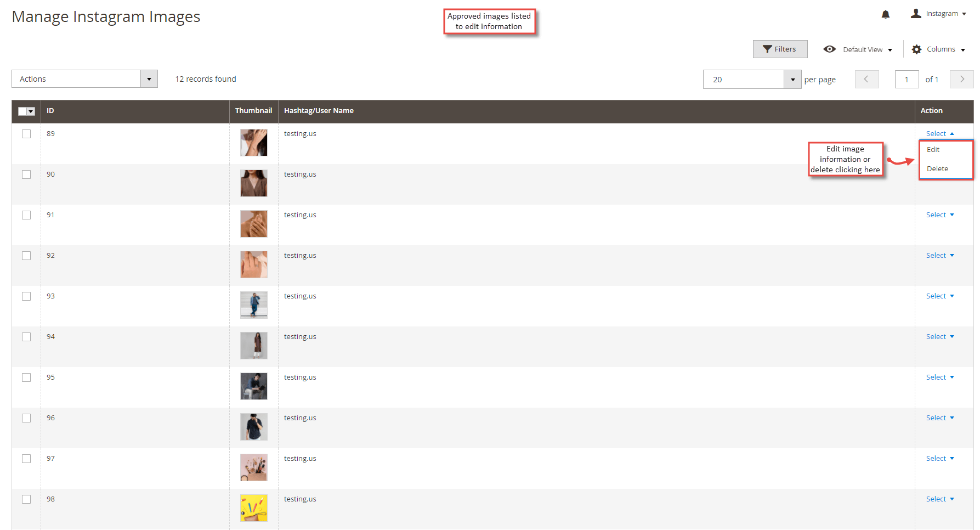Expand the Select dropdown for row 94
Screen dimensions: 980x530
click(x=940, y=337)
